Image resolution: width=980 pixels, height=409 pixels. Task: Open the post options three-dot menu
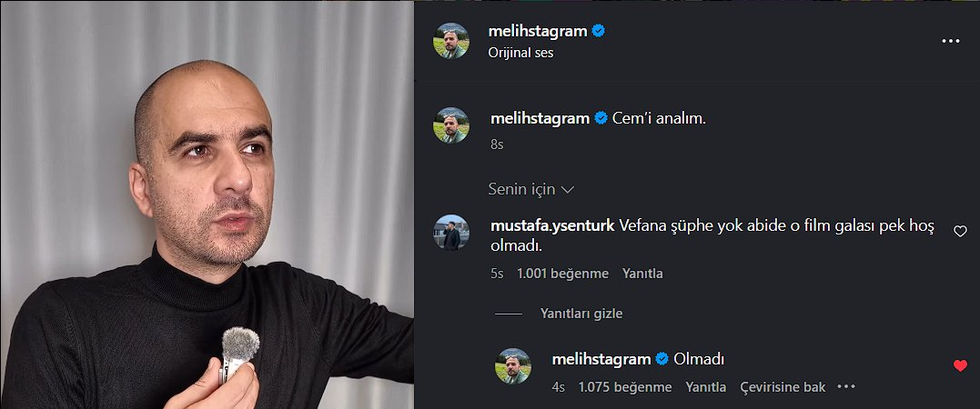[951, 41]
